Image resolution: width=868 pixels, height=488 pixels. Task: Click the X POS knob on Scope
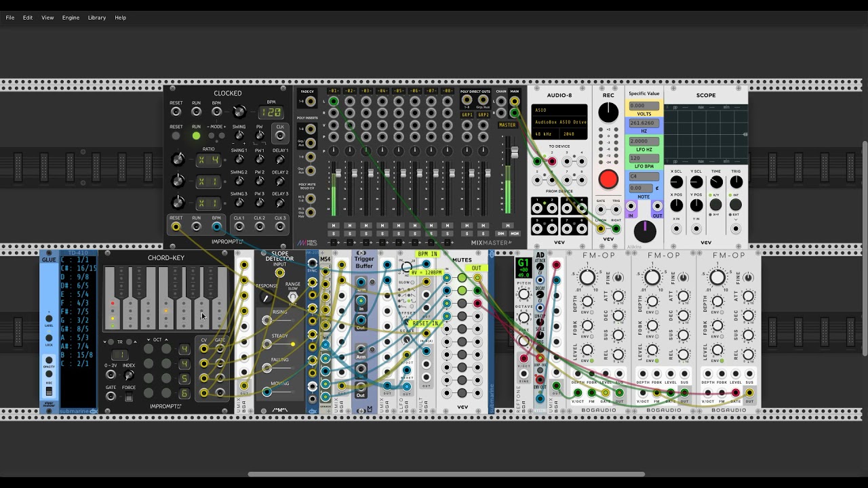676,205
